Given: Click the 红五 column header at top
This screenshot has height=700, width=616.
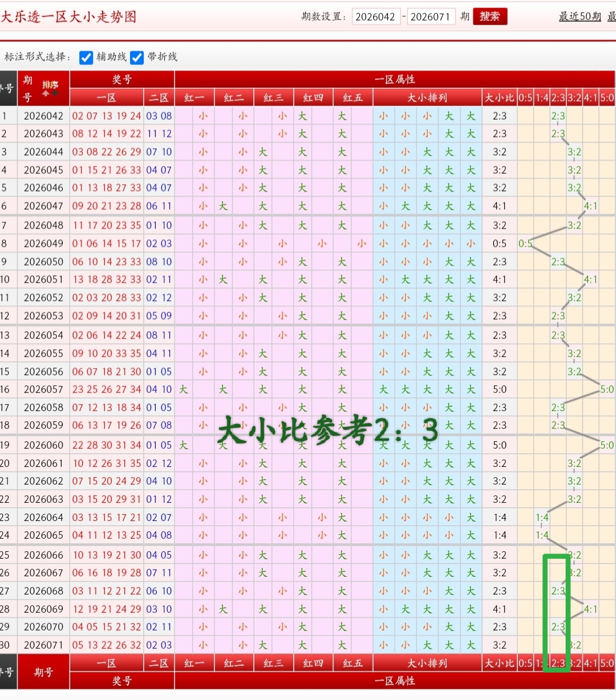Looking at the screenshot, I should click(353, 97).
